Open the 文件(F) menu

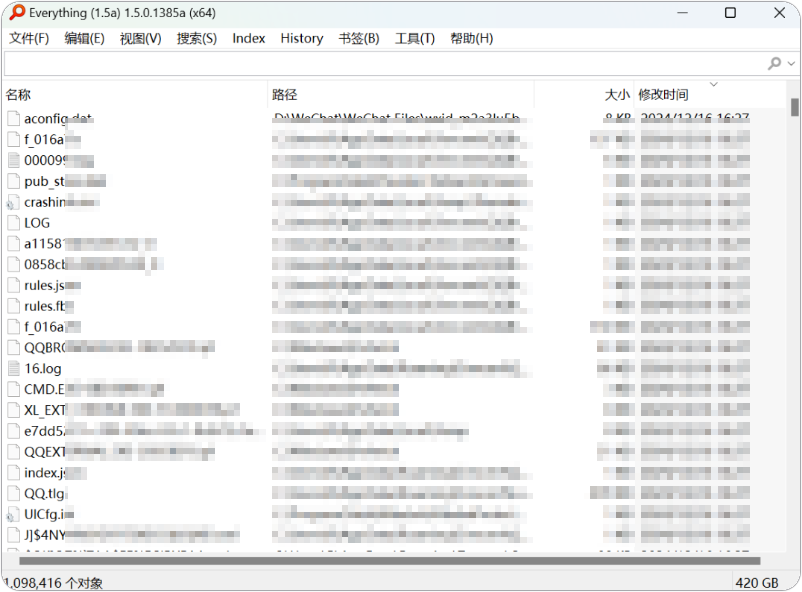[x=29, y=38]
